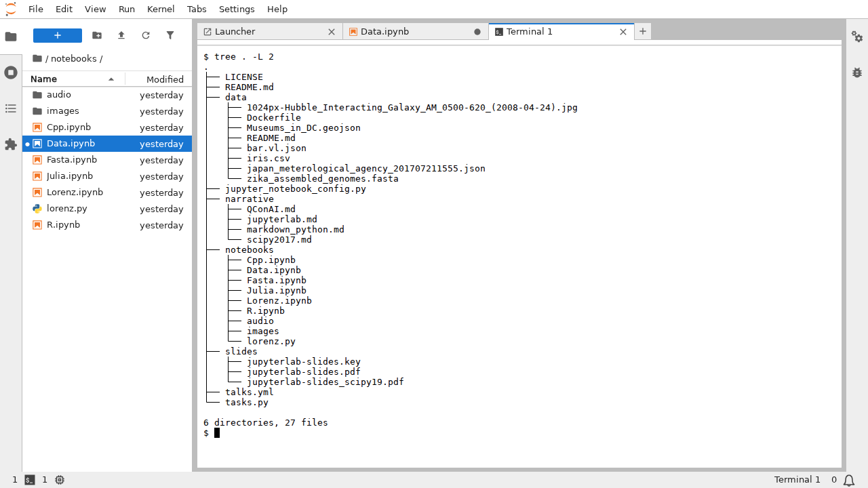This screenshot has width=868, height=488.
Task: Click 'tasks.py' in terminal output
Action: tap(247, 402)
